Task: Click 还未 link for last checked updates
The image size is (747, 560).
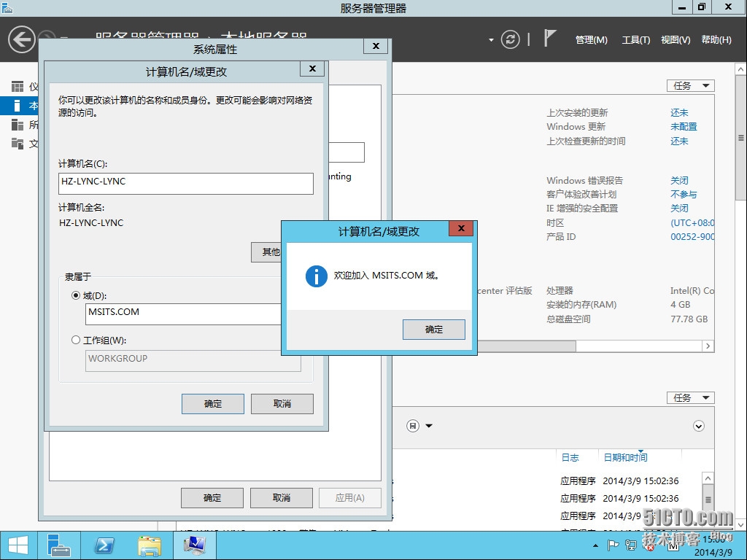Action: coord(679,141)
